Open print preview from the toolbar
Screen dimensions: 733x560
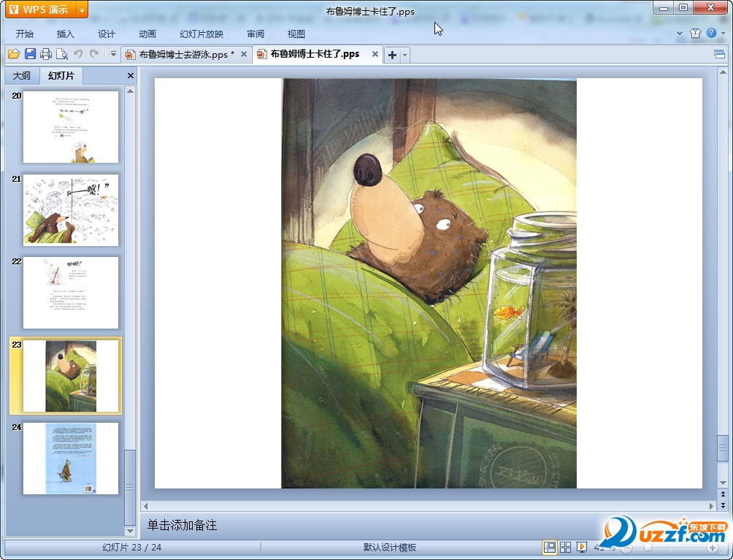62,54
